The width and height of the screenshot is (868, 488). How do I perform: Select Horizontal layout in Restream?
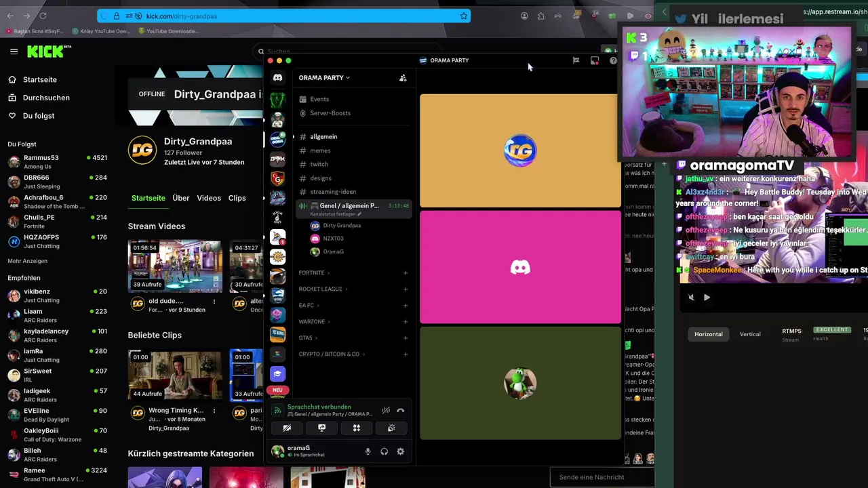point(709,334)
